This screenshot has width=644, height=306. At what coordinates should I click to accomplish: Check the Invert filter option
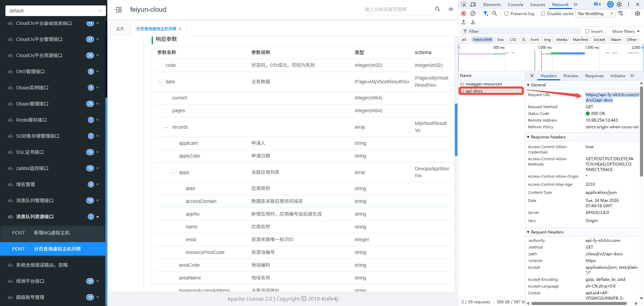587,31
